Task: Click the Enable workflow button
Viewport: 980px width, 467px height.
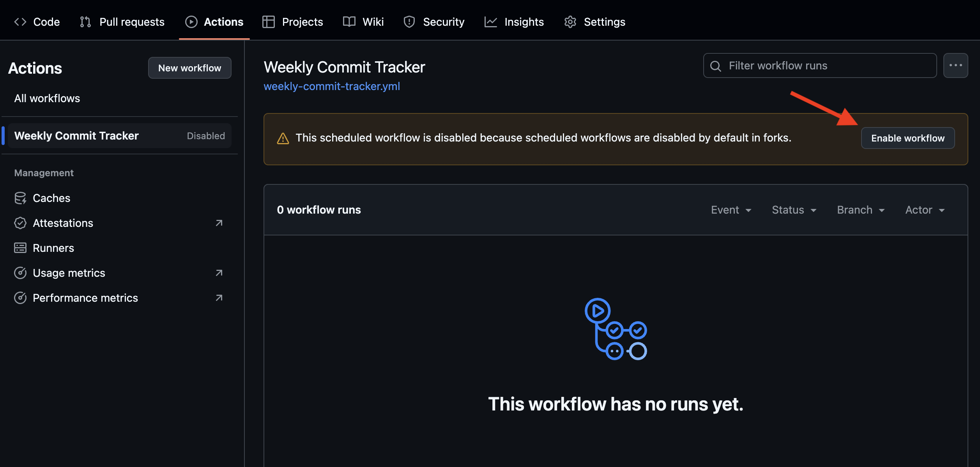Action: click(x=907, y=138)
